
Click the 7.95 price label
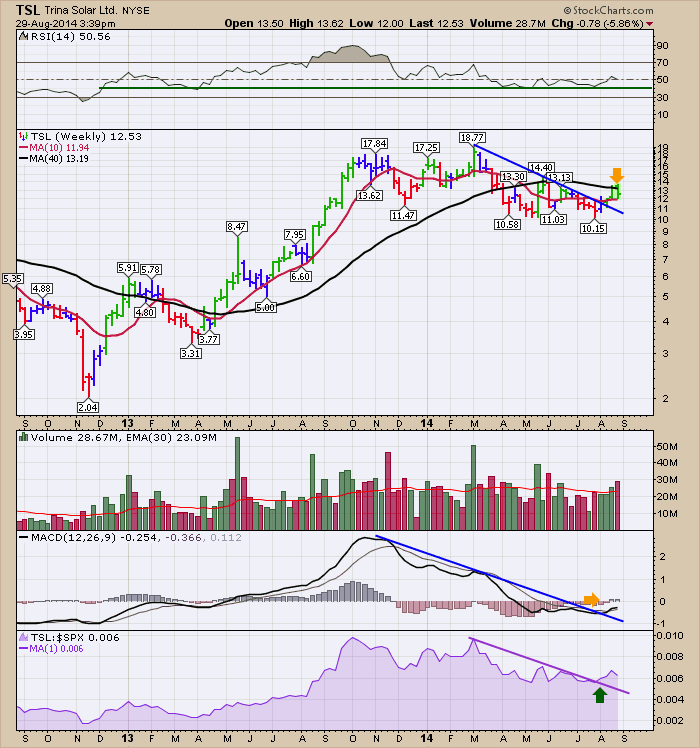294,235
